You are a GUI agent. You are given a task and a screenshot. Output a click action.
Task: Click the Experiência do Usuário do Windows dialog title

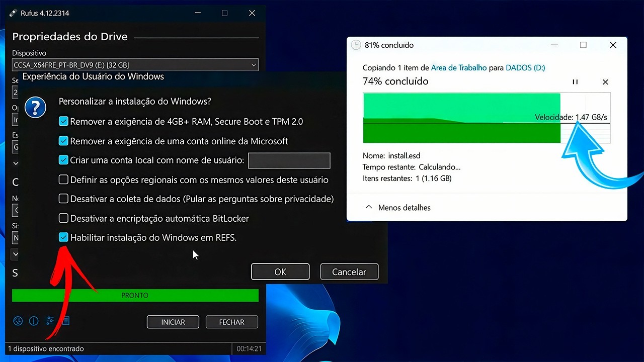[x=93, y=77]
